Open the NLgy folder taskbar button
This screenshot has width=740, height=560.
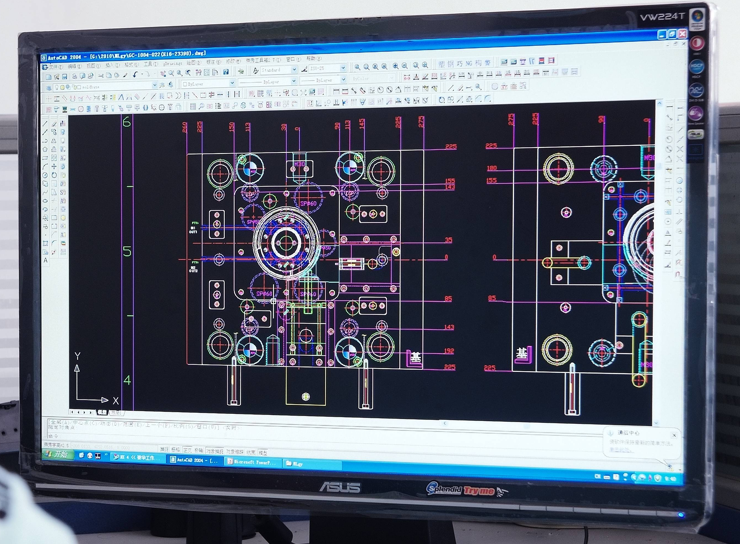point(311,463)
